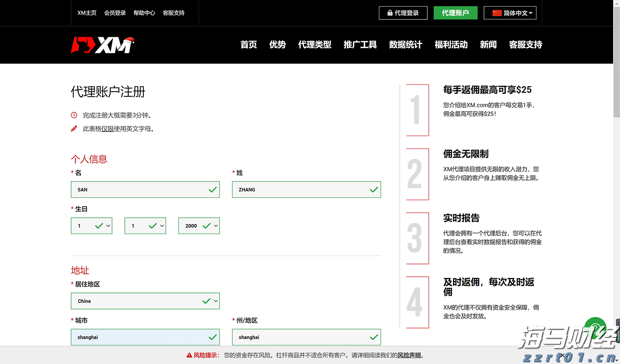Open the 福利活动 navigation item
Image resolution: width=620 pixels, height=364 pixels.
pos(451,45)
